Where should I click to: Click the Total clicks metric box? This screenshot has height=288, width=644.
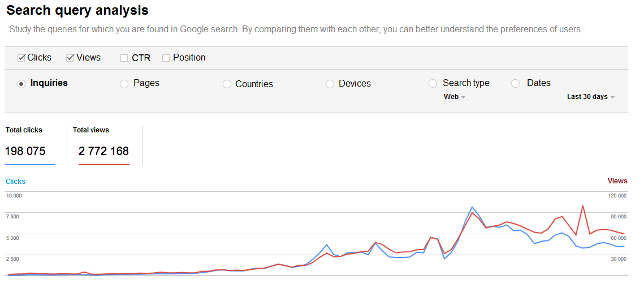coord(31,145)
